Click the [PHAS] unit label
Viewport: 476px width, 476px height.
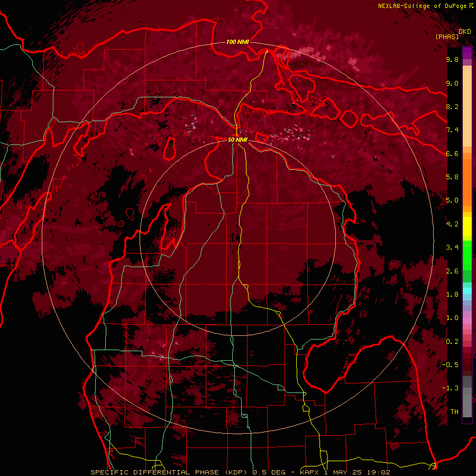click(x=447, y=36)
